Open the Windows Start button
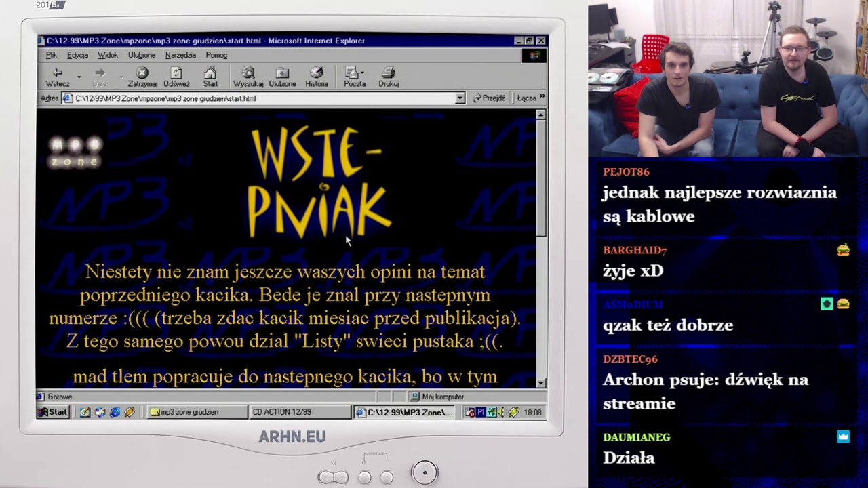This screenshot has width=868, height=488. [x=54, y=412]
